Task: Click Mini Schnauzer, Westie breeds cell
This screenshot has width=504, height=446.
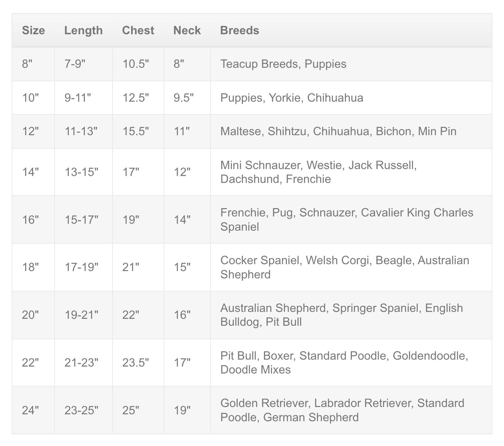Action: coord(351,172)
